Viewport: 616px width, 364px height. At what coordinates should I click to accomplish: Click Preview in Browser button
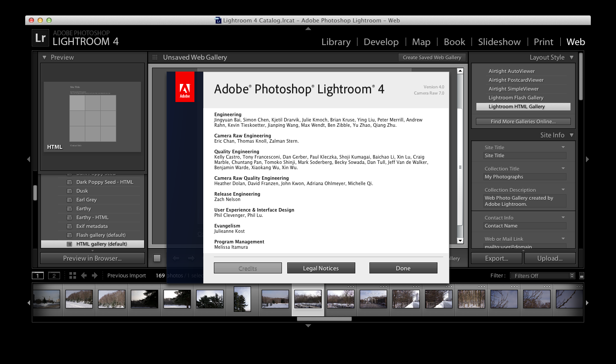pos(92,258)
